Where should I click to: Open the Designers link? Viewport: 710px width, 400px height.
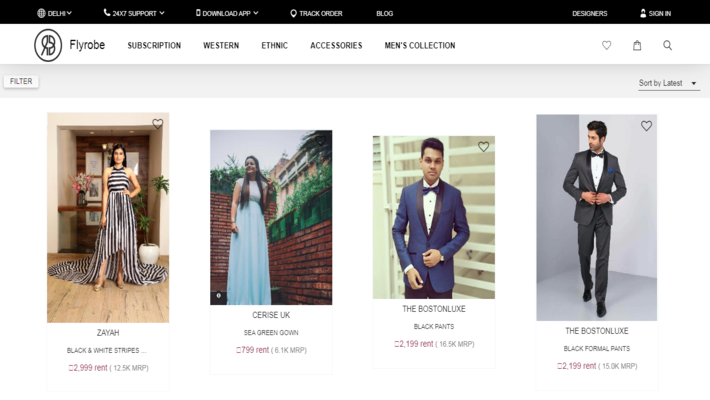589,13
